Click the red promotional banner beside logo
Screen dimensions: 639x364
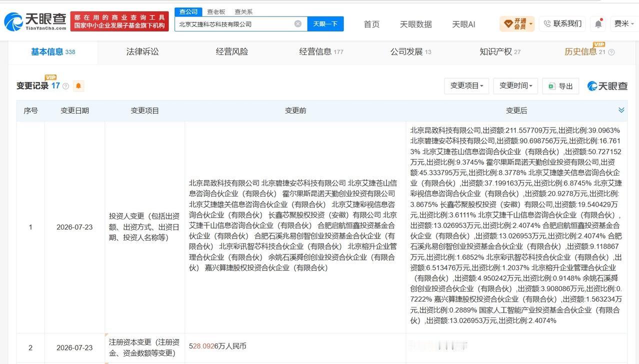click(x=119, y=21)
